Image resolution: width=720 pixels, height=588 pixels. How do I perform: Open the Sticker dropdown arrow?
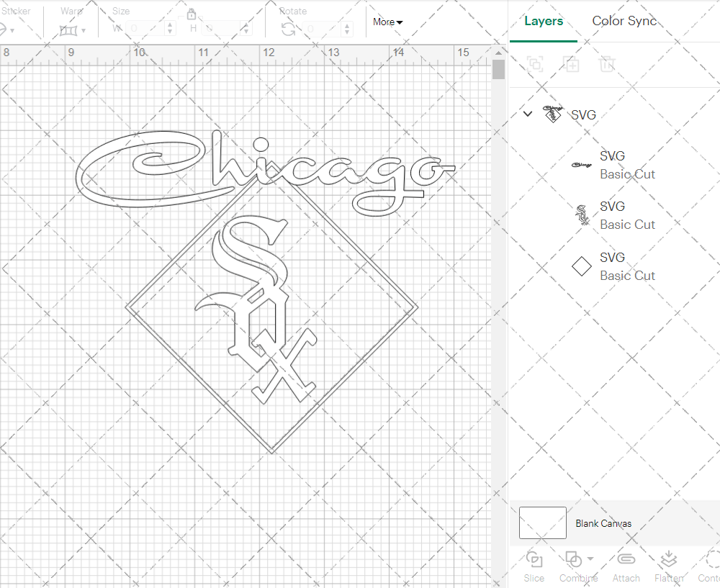point(12,31)
